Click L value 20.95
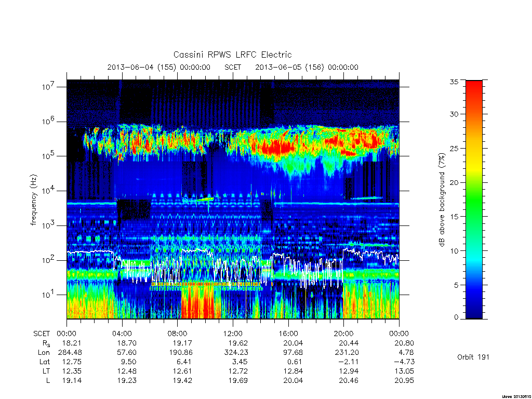532x399 pixels. (x=404, y=380)
